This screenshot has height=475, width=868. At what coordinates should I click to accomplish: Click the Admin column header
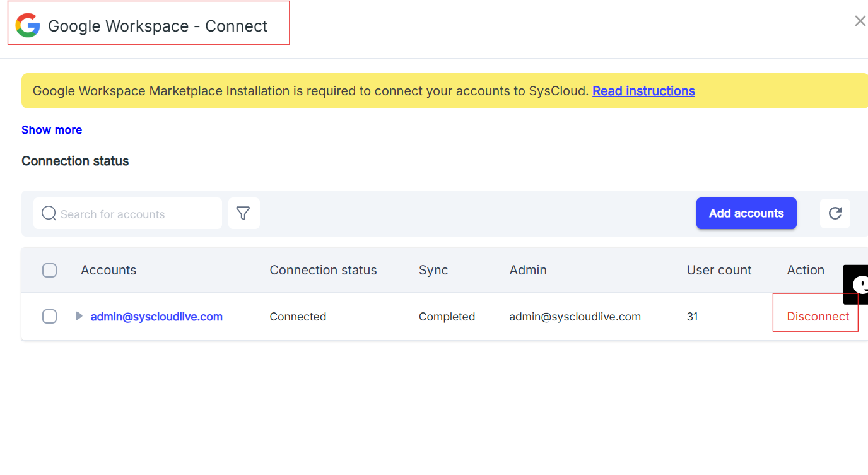[528, 270]
